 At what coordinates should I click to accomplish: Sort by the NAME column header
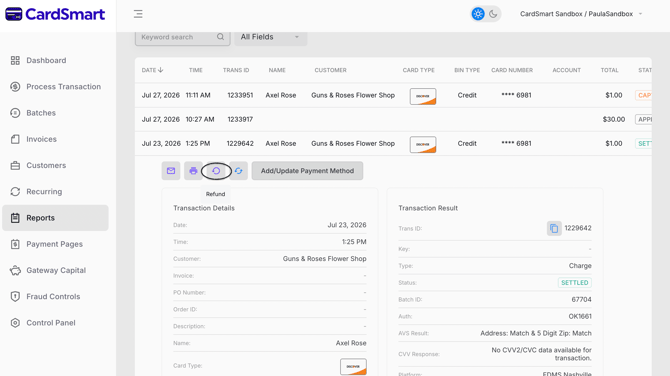[277, 70]
